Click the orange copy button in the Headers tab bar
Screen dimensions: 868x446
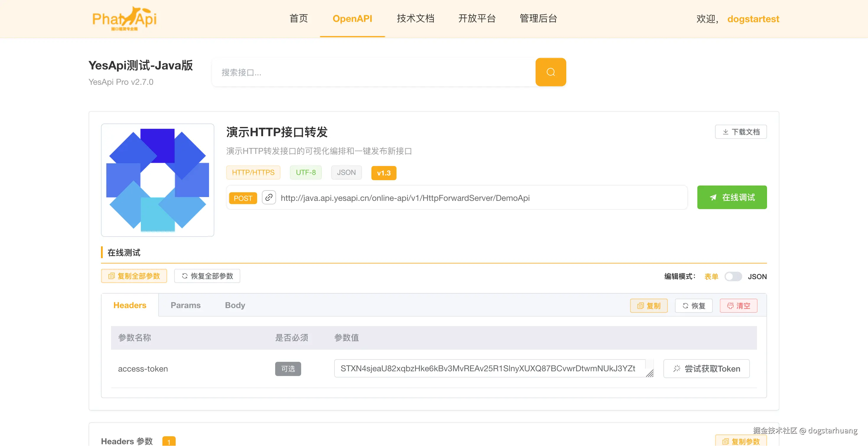[x=649, y=306]
